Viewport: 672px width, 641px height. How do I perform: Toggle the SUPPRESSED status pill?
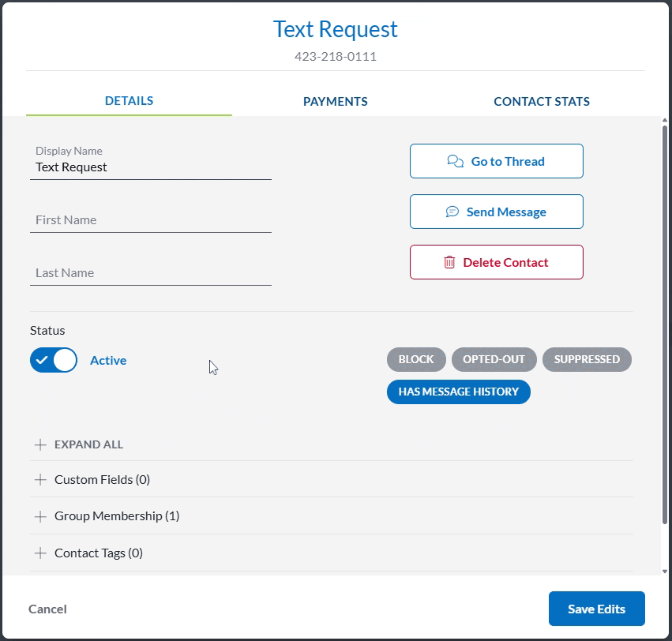pos(587,359)
